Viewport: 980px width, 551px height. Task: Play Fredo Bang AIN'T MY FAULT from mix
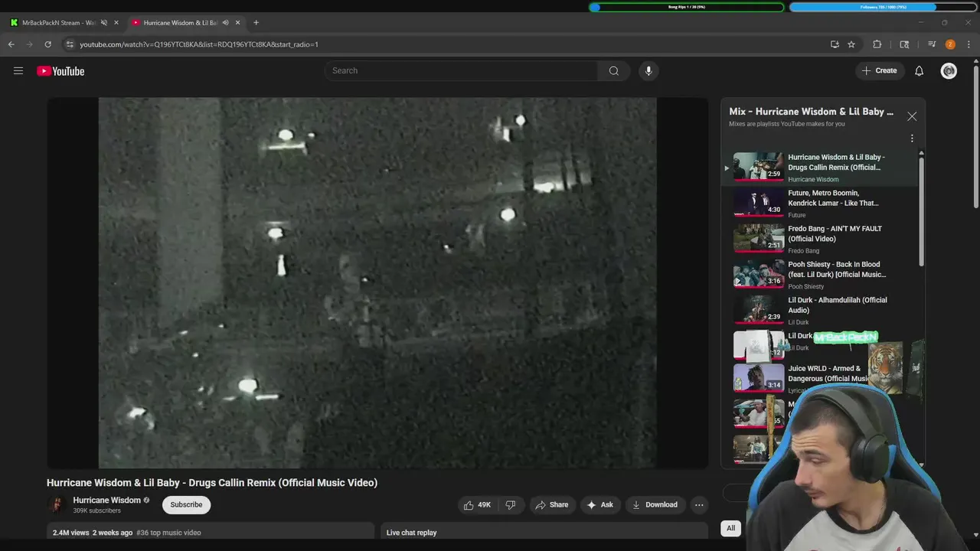(x=819, y=239)
